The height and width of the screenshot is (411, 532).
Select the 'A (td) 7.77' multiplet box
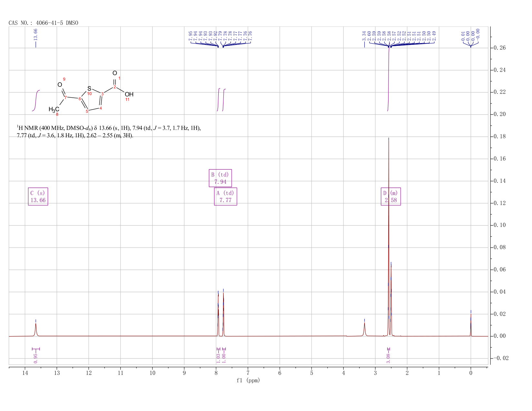click(225, 196)
